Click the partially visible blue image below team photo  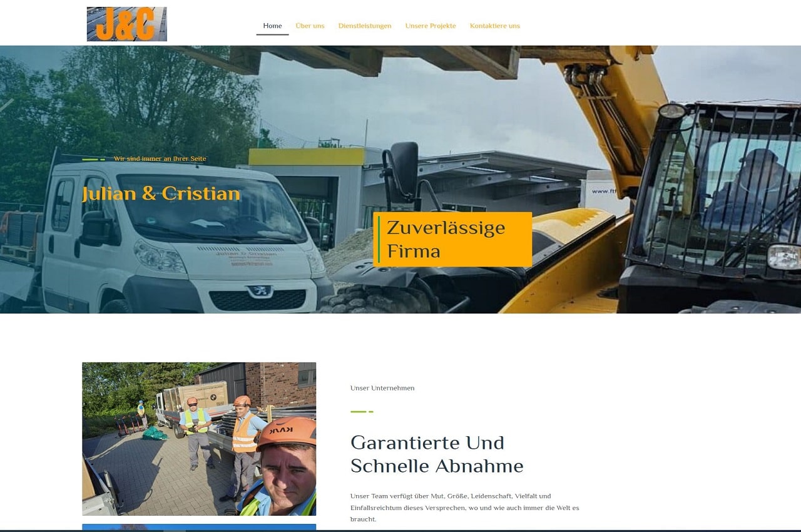[198, 527]
